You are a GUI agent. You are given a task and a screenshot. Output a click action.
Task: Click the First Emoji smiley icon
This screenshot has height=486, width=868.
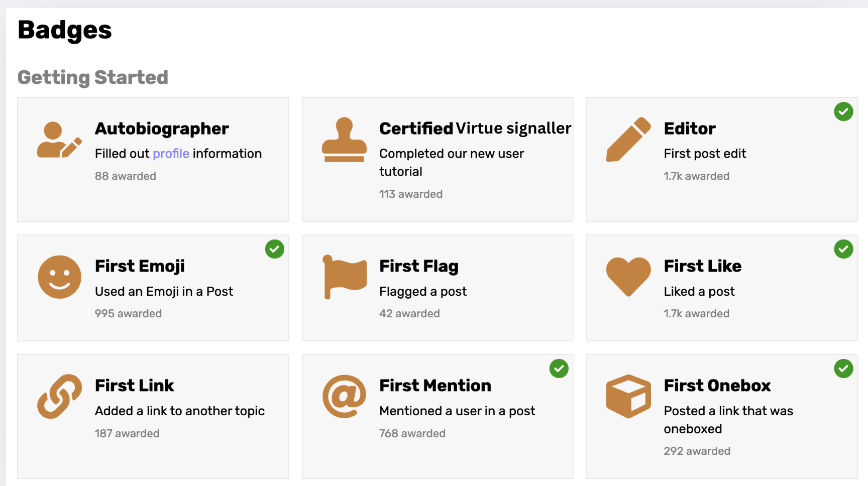pyautogui.click(x=59, y=277)
